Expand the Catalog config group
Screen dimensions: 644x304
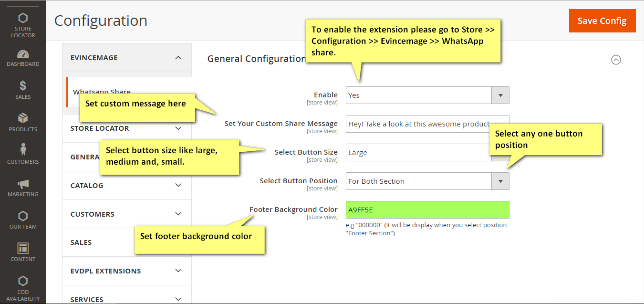126,185
